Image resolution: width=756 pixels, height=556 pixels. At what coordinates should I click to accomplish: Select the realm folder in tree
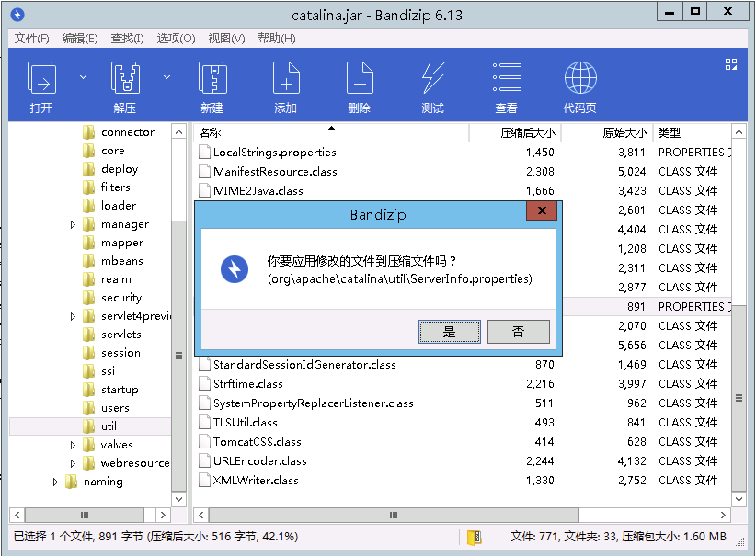(107, 279)
